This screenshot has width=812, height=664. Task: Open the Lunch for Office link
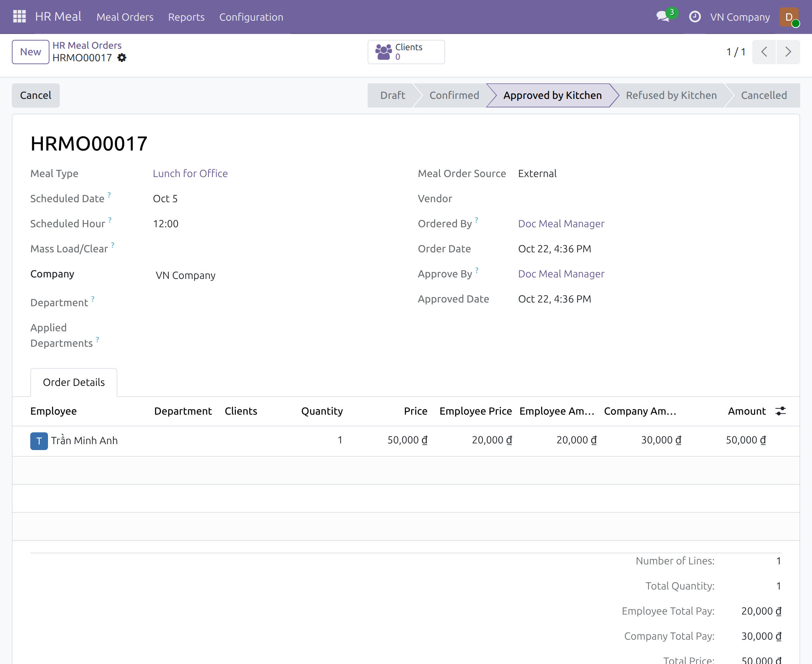(190, 174)
